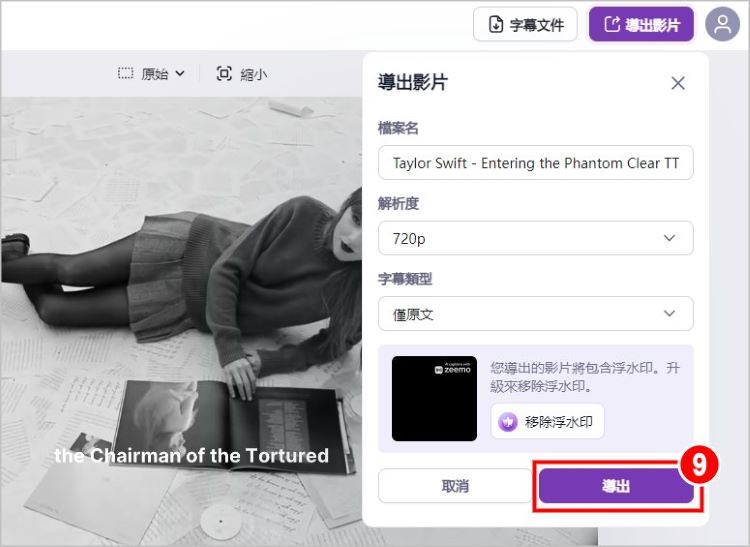Click the 檔案名 filename input field
Image resolution: width=750 pixels, height=547 pixels.
tap(536, 163)
